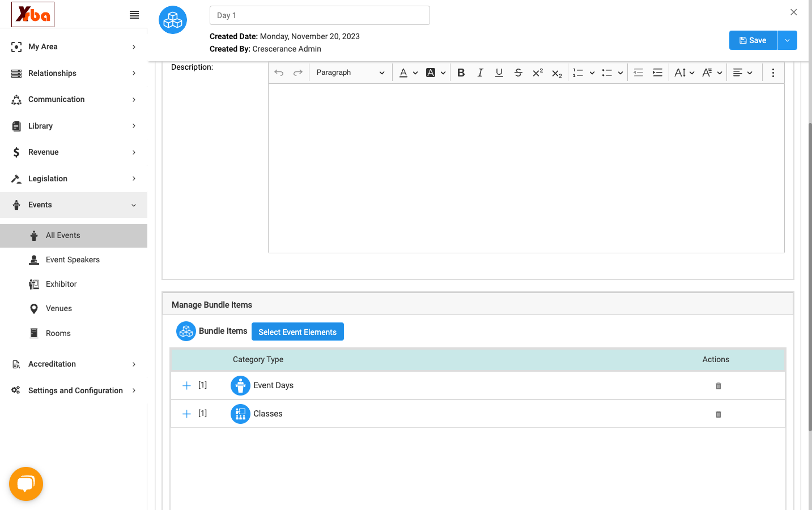Open Venues in sidebar

point(74,308)
